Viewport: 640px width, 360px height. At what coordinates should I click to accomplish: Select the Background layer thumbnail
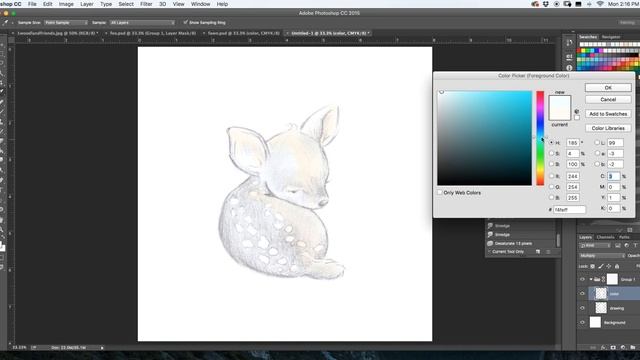point(596,322)
